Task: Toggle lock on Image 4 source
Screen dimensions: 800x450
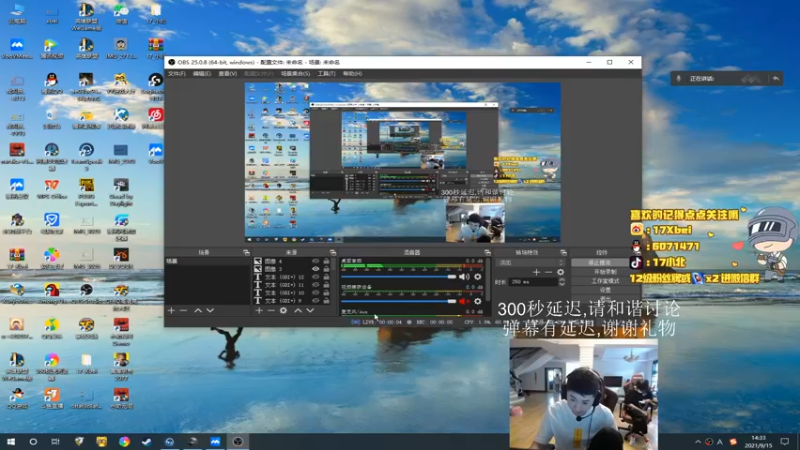Action: coord(326,261)
